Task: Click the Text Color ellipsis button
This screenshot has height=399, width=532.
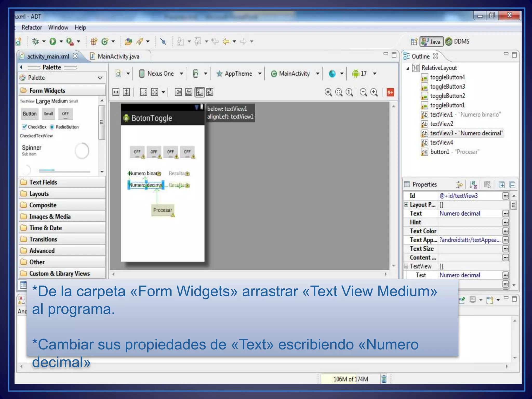Action: pos(505,231)
